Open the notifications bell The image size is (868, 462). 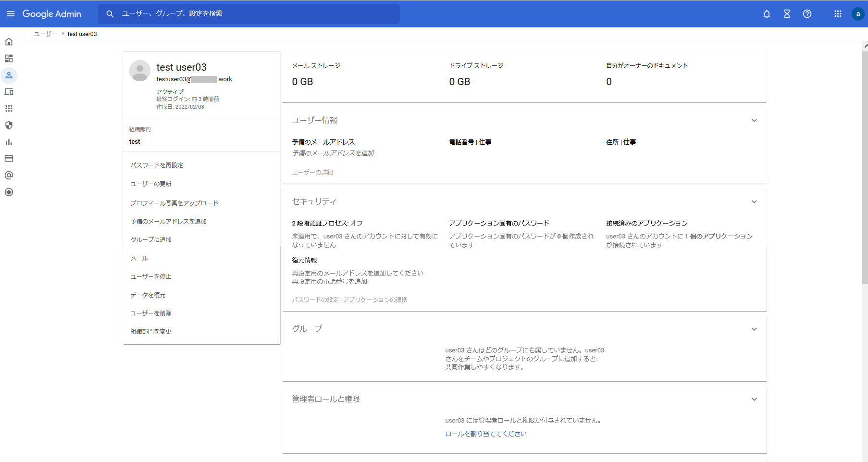coord(767,14)
